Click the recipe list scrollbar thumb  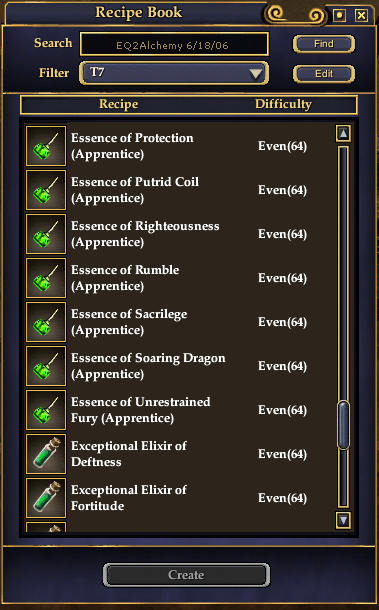343,425
